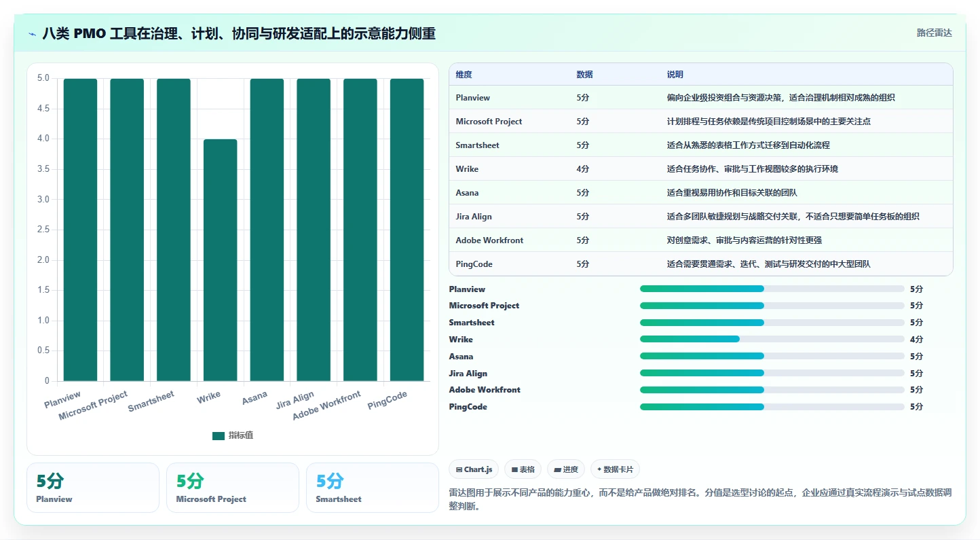Click the Planview bar in chart
The width and height of the screenshot is (980, 540).
click(x=80, y=230)
